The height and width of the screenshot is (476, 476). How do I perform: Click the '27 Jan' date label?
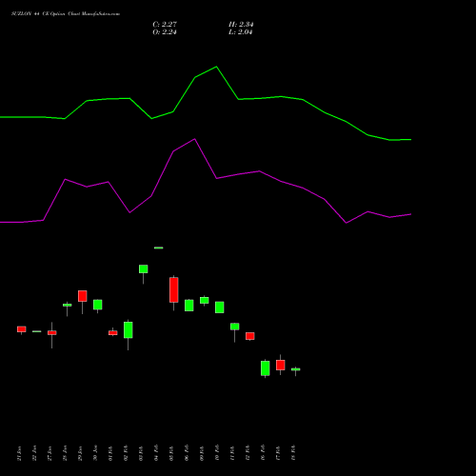[x=50, y=453]
